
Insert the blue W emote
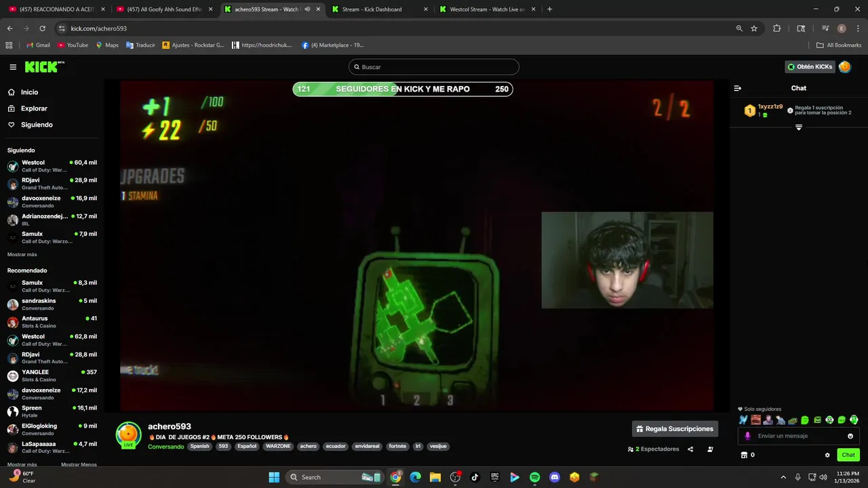[743, 420]
